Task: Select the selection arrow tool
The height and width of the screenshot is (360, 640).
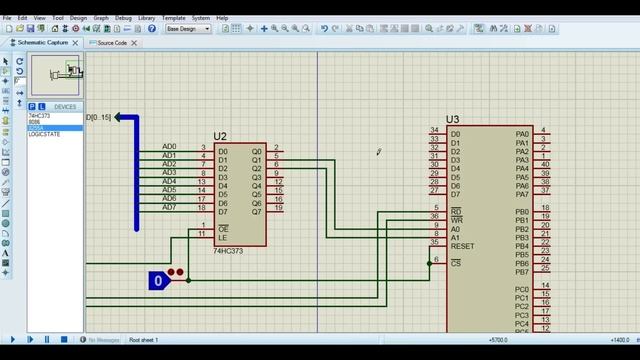Action: coord(6,61)
